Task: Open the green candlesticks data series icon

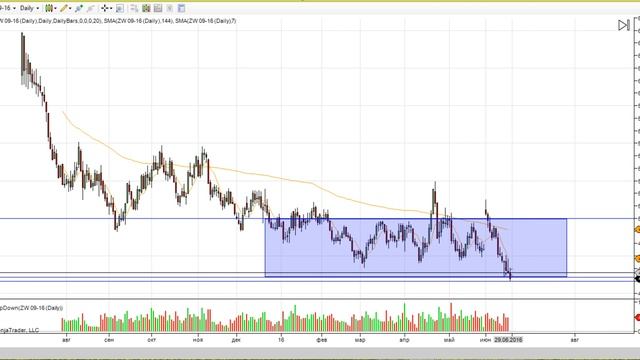Action: click(146, 8)
